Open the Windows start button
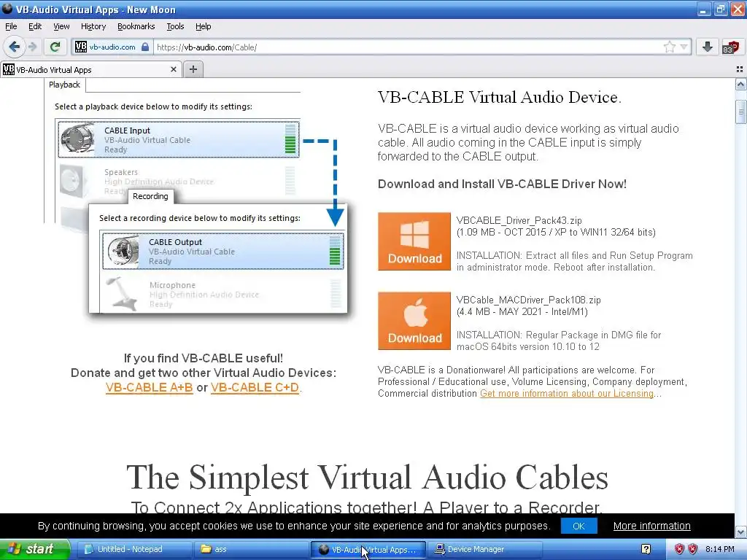 pos(35,549)
